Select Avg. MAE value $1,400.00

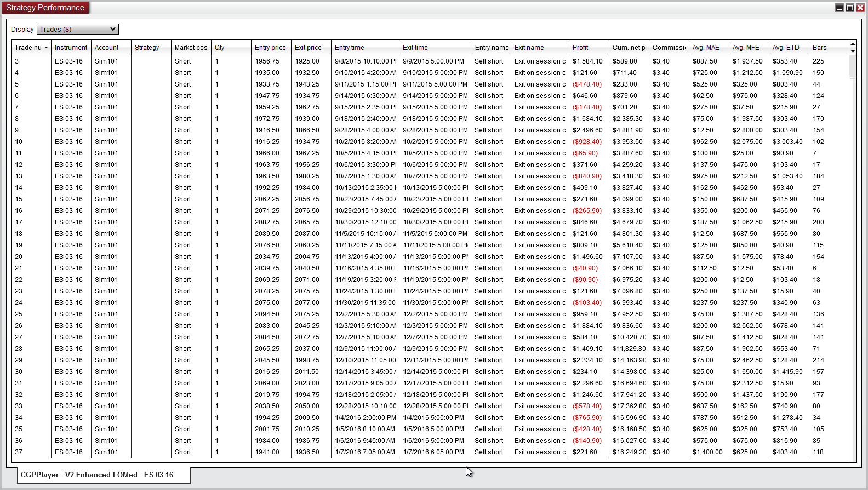coord(707,452)
